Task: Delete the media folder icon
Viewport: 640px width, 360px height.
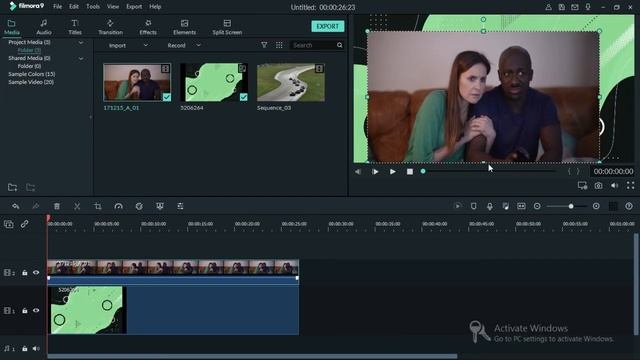Action: 31,187
